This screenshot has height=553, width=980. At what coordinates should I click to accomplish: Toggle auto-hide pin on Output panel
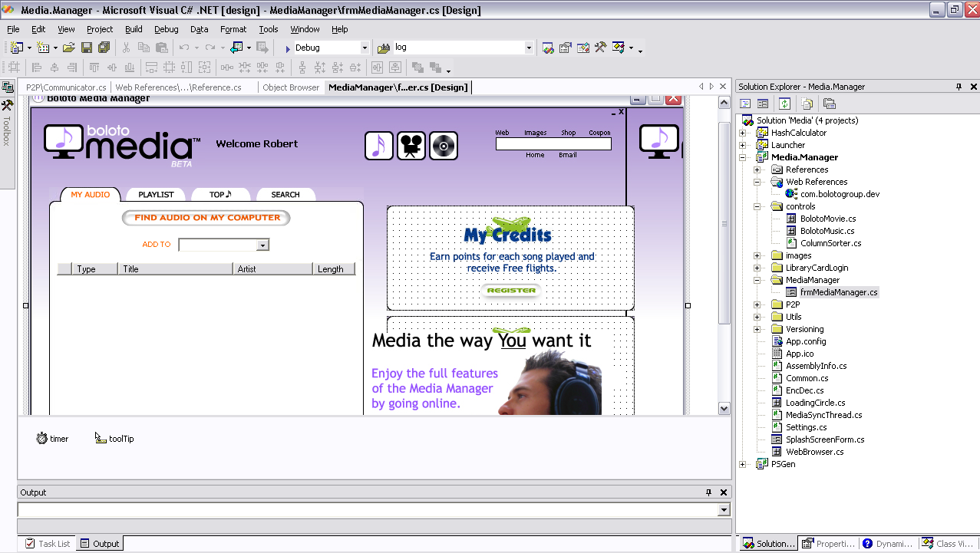[x=708, y=492]
